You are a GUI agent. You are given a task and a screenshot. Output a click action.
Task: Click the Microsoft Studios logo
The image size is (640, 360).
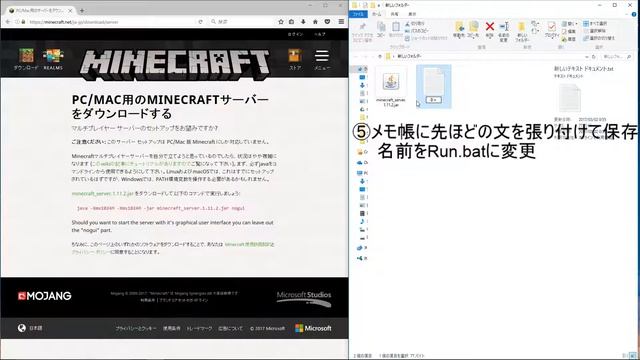pyautogui.click(x=304, y=299)
